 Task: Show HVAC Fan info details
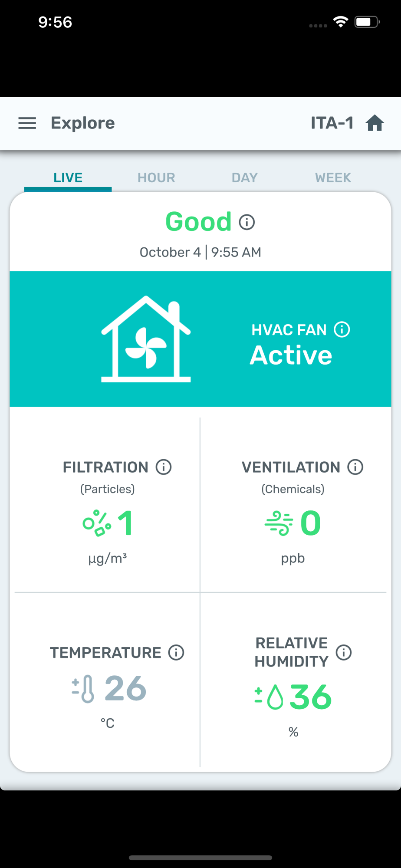click(x=342, y=329)
